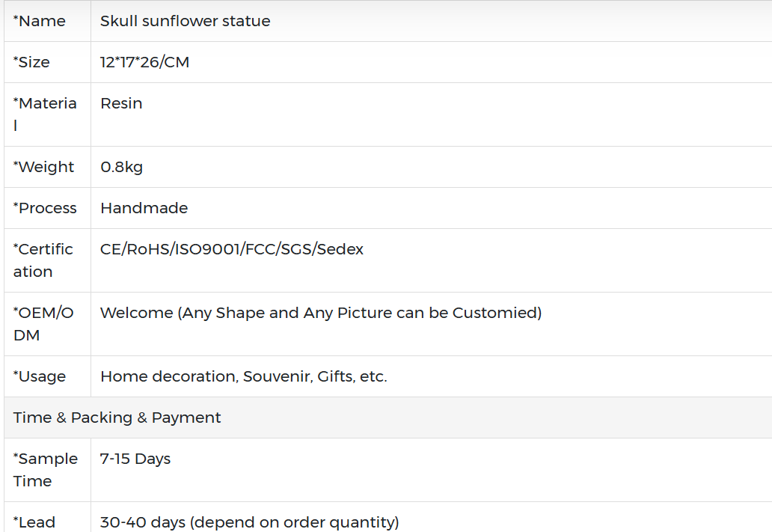Select the CE/RoHS/ISO9001/FCC/SGS/Sedex certification text
The width and height of the screenshot is (772, 532).
click(x=232, y=249)
